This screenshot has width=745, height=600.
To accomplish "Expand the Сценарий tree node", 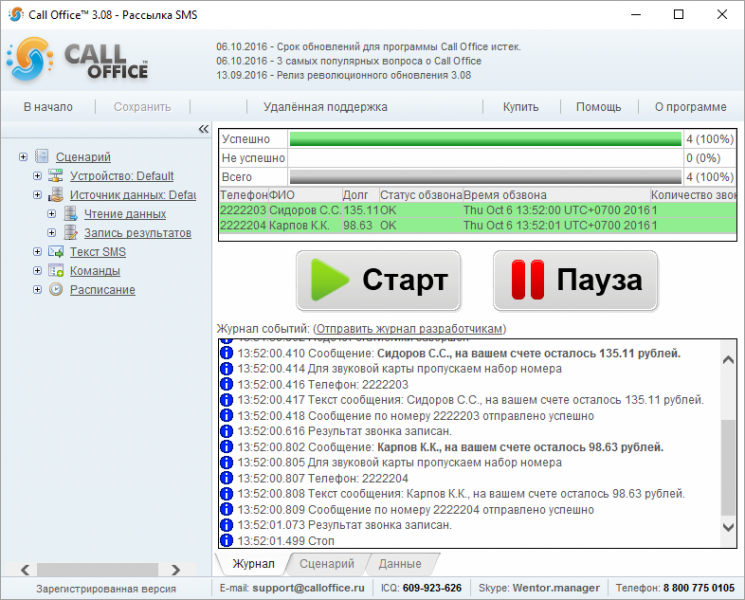I will click(x=23, y=156).
